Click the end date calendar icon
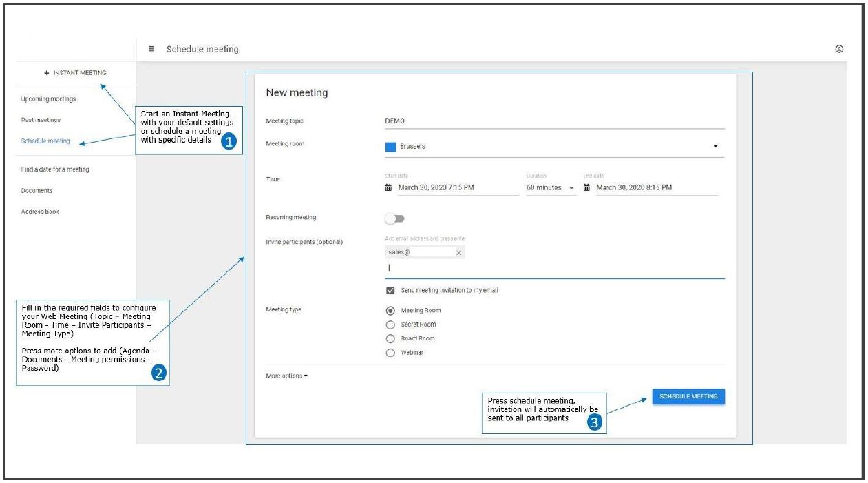 point(586,187)
